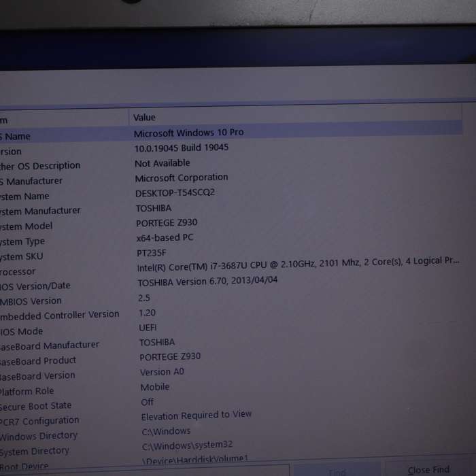Select the OS Manufacturer row label

31,182
